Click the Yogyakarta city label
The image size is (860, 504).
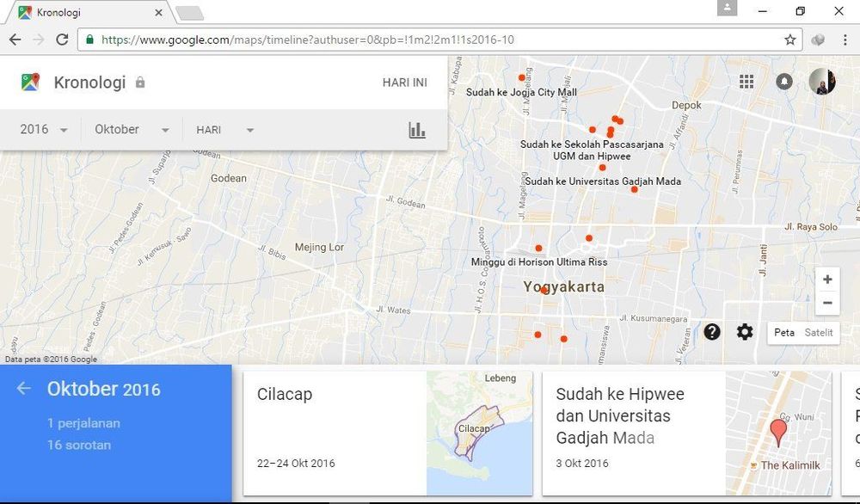point(564,286)
